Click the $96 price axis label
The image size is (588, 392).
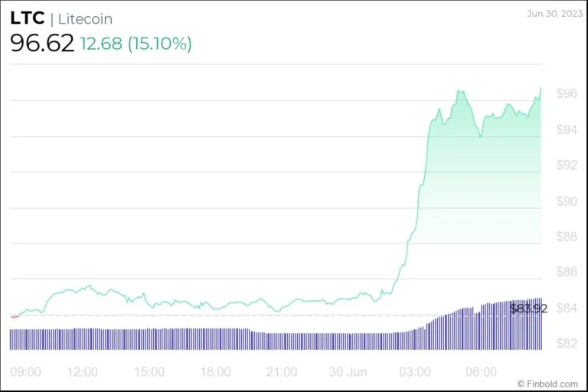tap(567, 93)
